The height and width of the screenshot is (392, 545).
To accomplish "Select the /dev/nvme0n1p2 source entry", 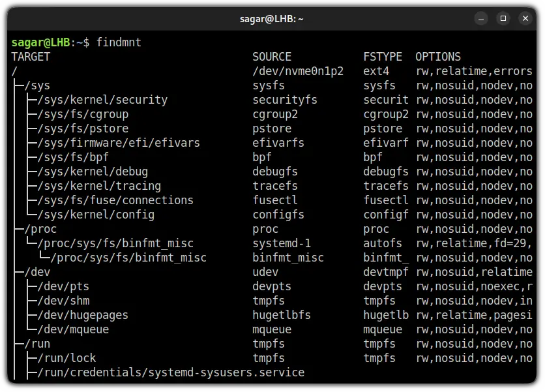I will point(296,70).
